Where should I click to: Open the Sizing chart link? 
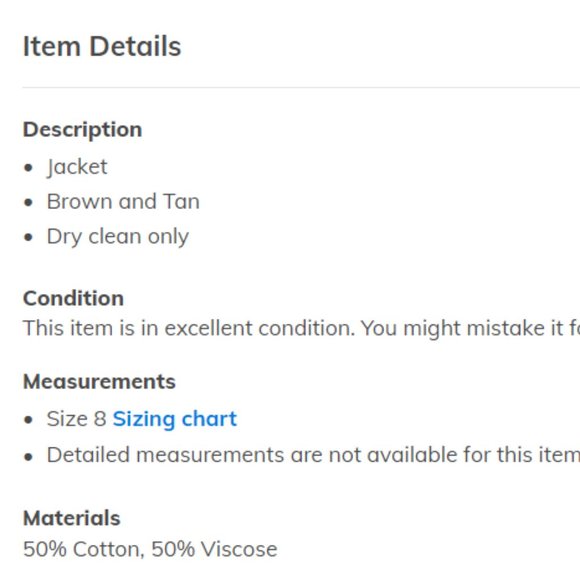point(175,419)
